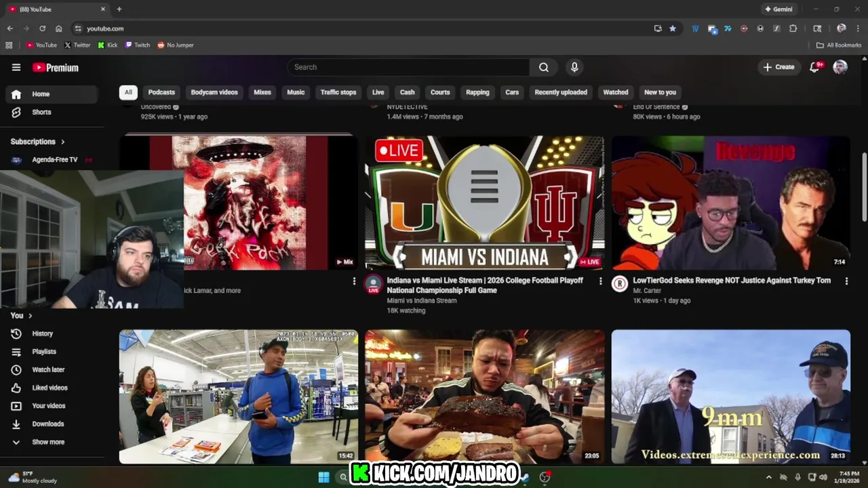Select the Cash filter chip
The width and height of the screenshot is (868, 488).
click(408, 92)
